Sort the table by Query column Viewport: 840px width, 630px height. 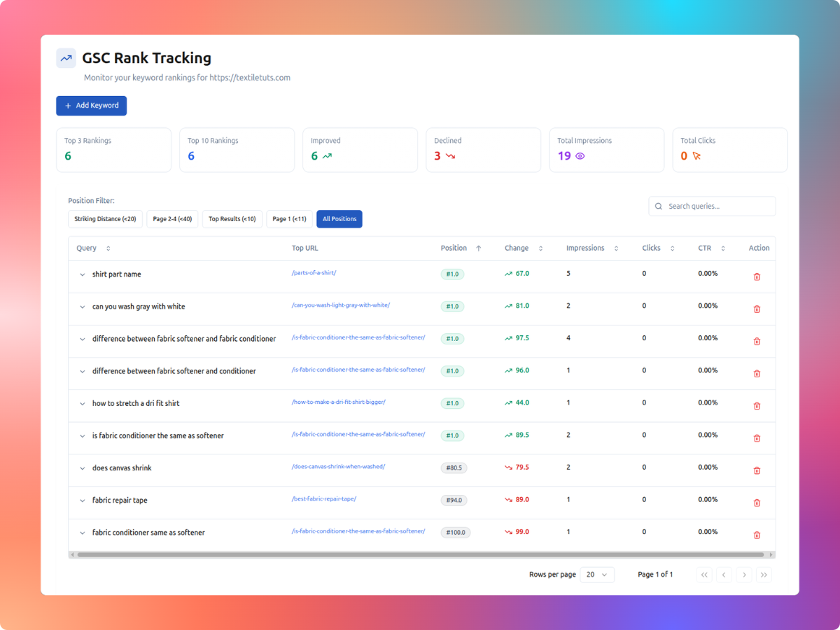[x=108, y=248]
